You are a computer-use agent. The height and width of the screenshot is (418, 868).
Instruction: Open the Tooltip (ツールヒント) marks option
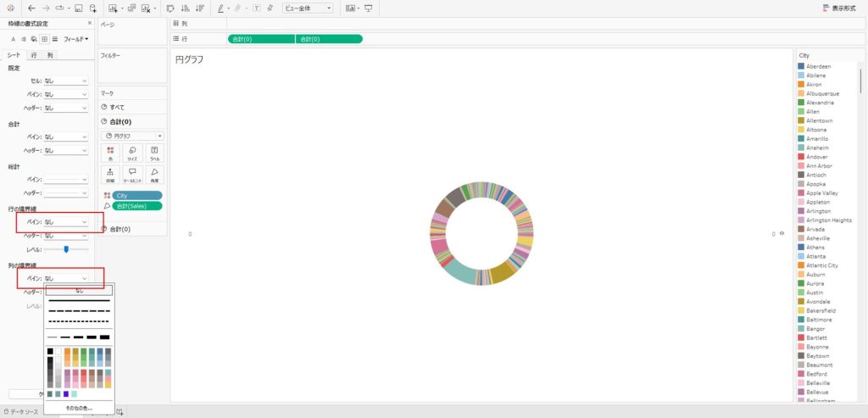coord(133,174)
